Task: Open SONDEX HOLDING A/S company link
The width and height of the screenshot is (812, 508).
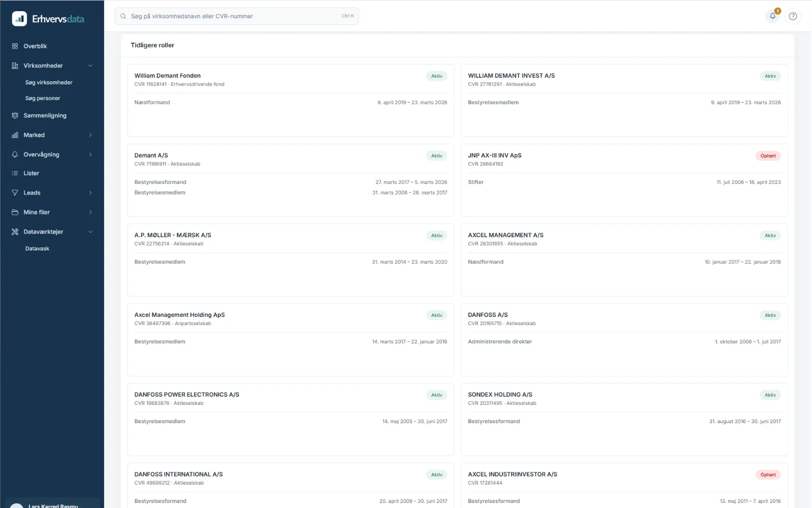Action: click(x=500, y=395)
